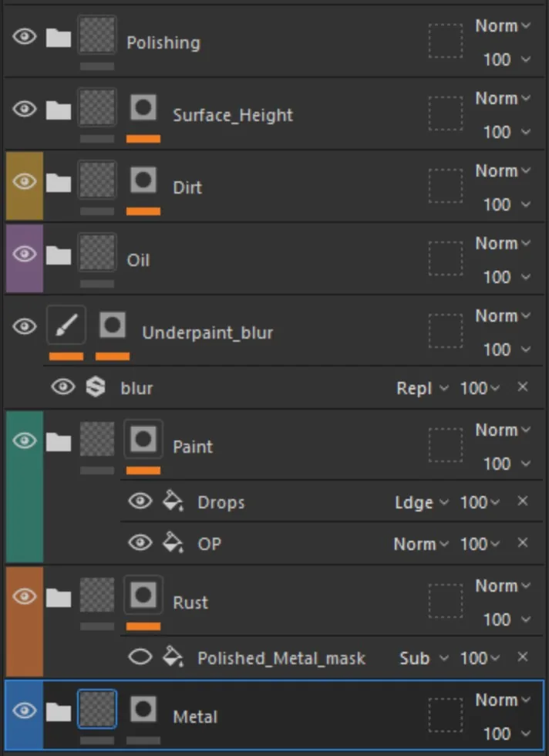Screen dimensions: 549x756
Task: Click the Metal folder icon
Action: (59, 711)
